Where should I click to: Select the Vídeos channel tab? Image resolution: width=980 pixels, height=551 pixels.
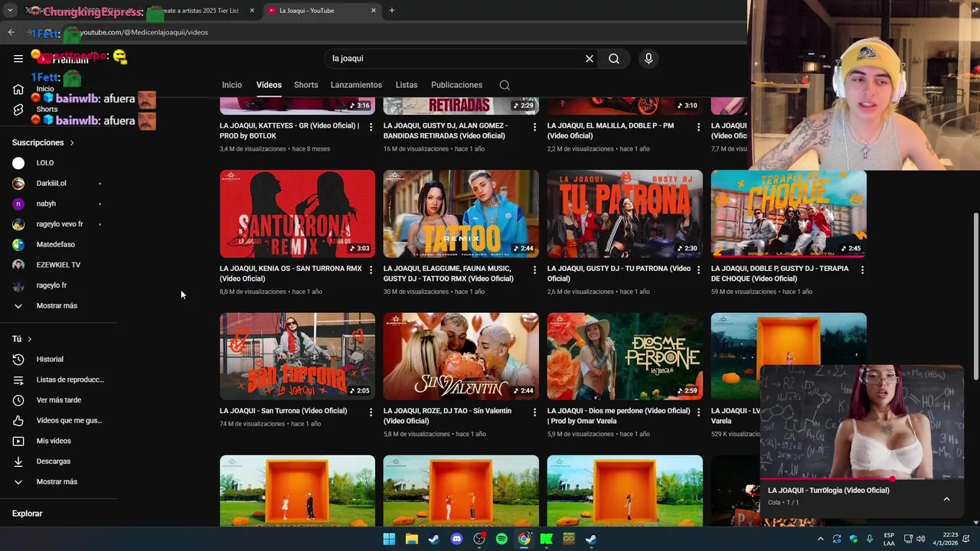pyautogui.click(x=269, y=85)
